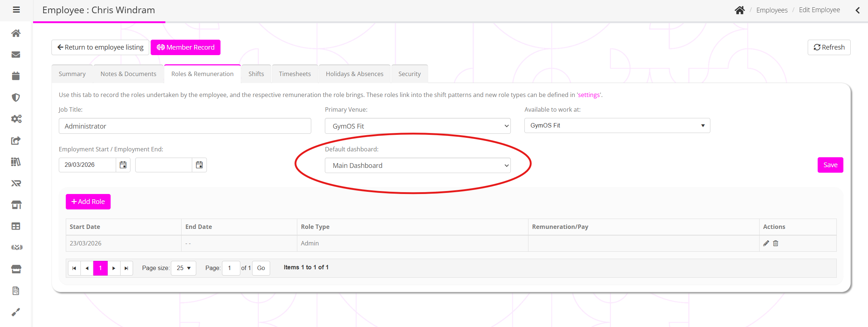Viewport: 868px width, 327px height.
Task: Click the home icon in breadcrumb
Action: point(739,10)
